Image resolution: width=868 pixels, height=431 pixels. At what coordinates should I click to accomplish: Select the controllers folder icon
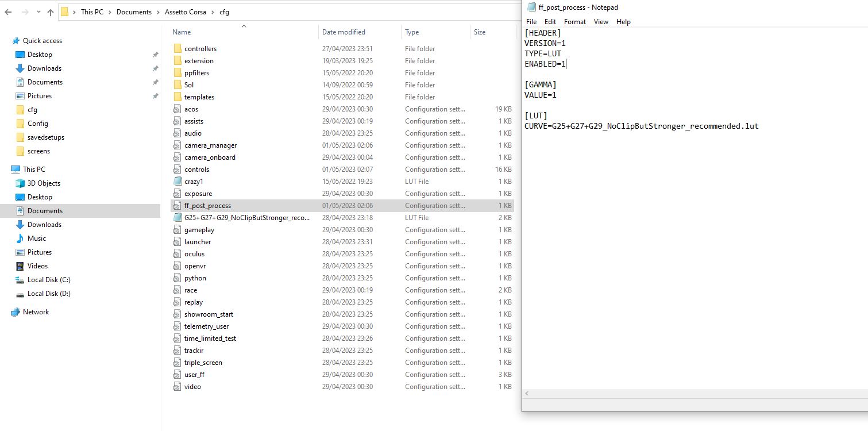pyautogui.click(x=178, y=49)
